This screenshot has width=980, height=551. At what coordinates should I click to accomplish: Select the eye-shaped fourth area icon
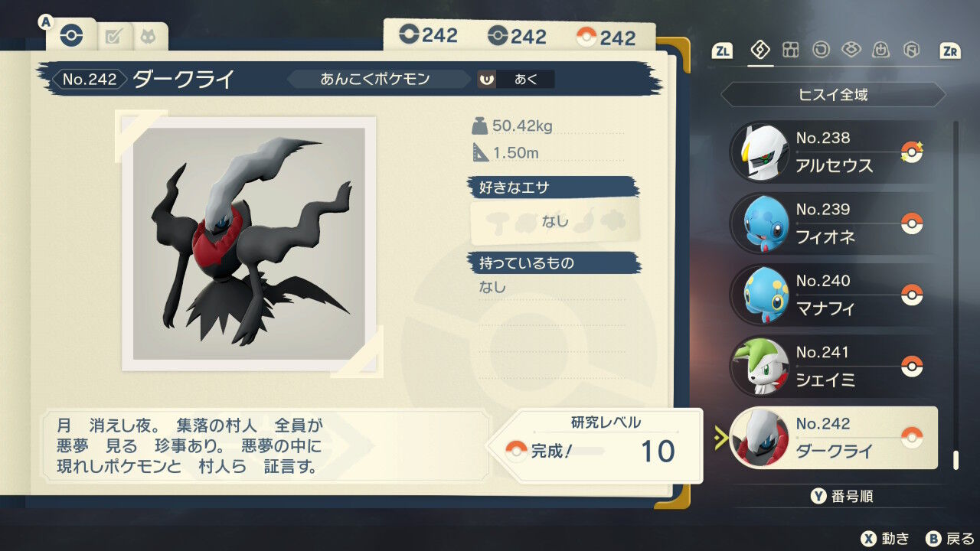pyautogui.click(x=851, y=51)
